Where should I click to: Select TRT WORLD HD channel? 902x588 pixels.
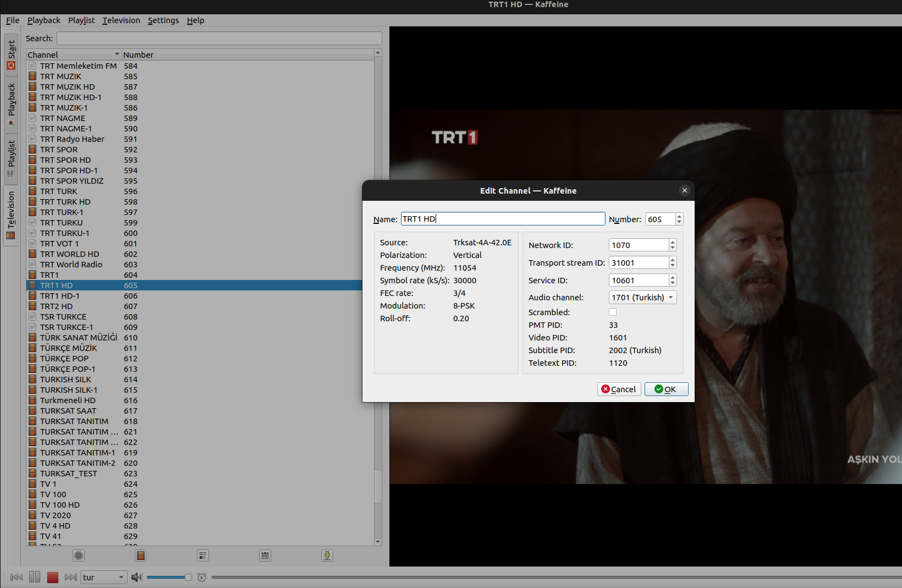click(x=200, y=254)
